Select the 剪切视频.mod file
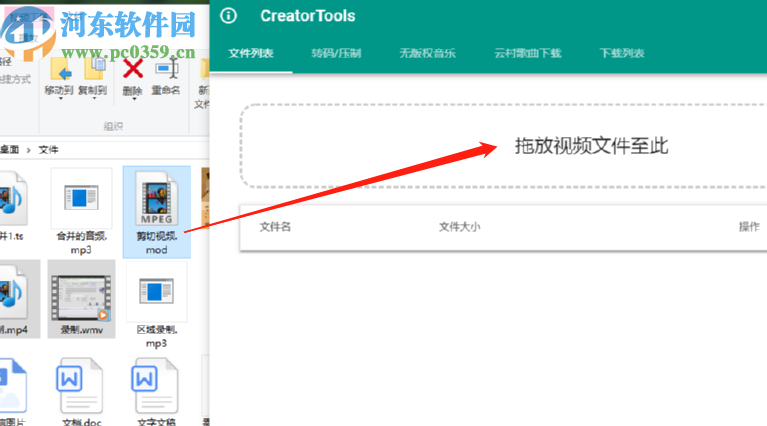This screenshot has height=426, width=767. pos(157,212)
